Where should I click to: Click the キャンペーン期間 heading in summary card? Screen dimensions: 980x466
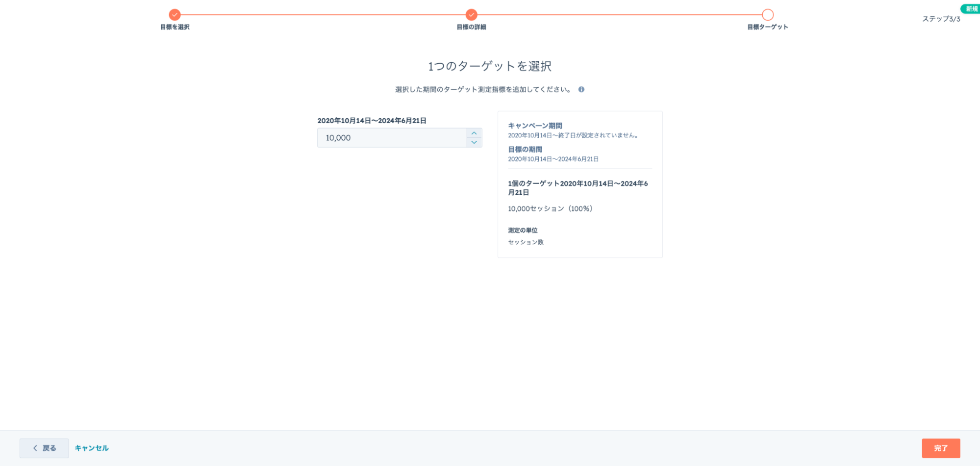click(x=535, y=126)
